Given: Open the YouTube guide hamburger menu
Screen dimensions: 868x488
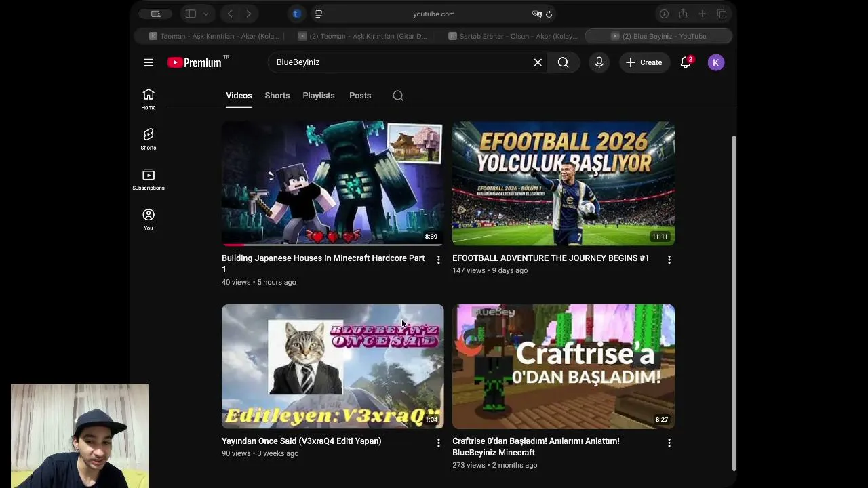Looking at the screenshot, I should 149,62.
